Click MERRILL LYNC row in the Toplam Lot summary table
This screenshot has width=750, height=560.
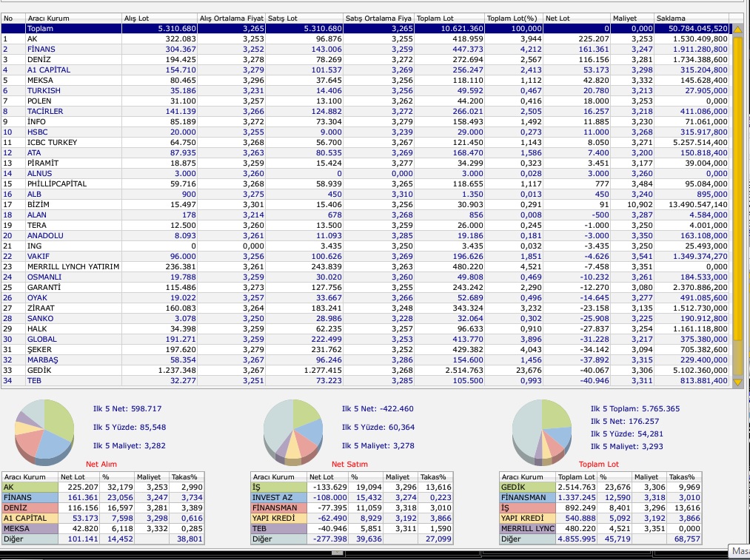(x=600, y=529)
